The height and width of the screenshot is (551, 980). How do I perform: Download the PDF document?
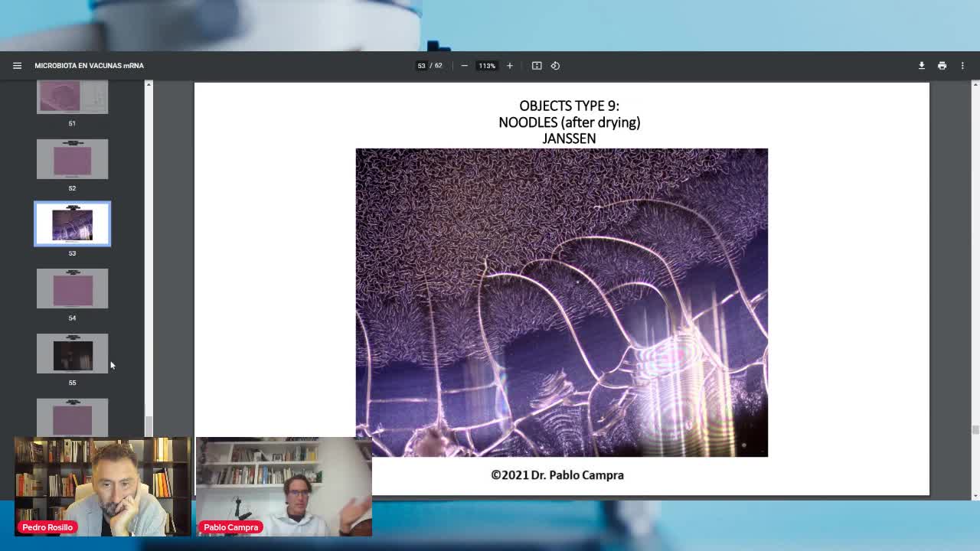pos(922,66)
